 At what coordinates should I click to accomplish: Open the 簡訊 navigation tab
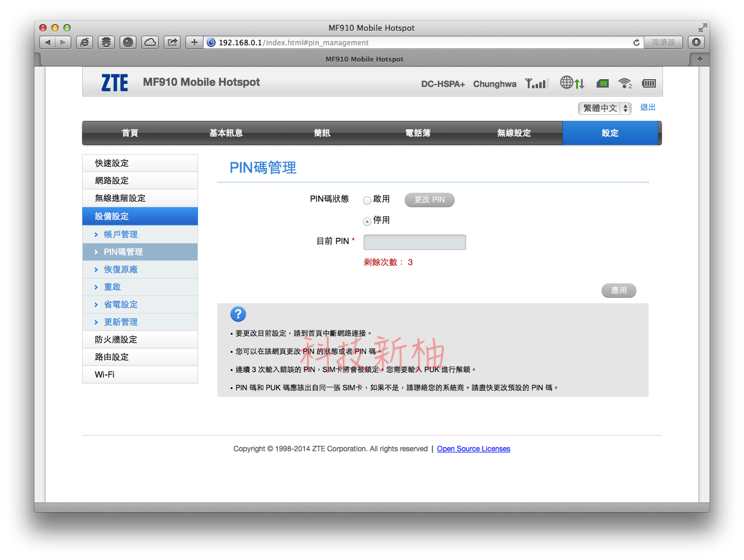tap(322, 133)
